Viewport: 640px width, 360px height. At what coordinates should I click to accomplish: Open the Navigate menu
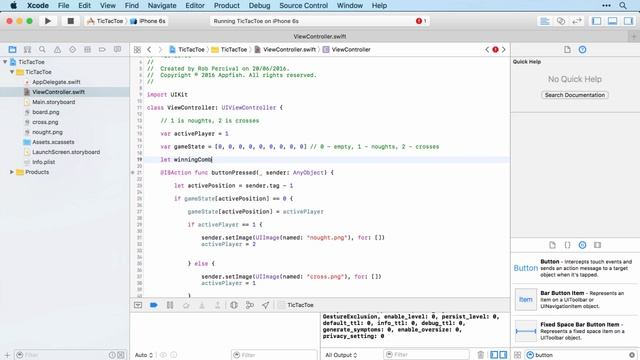coord(162,5)
